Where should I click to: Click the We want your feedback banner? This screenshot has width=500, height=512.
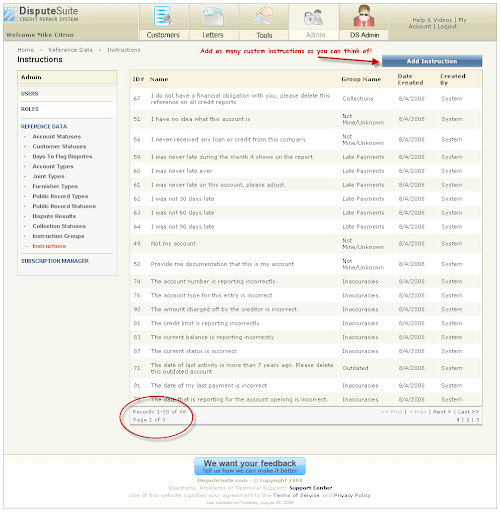[x=250, y=466]
